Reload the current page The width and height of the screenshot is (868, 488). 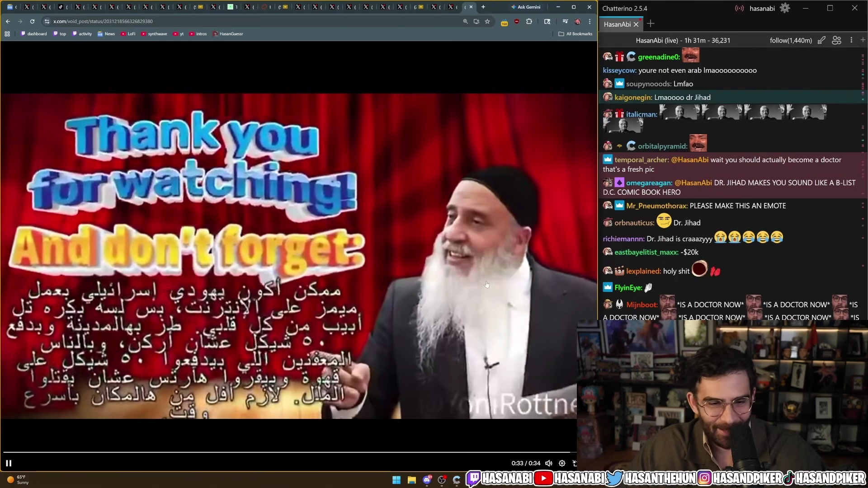[x=32, y=21]
